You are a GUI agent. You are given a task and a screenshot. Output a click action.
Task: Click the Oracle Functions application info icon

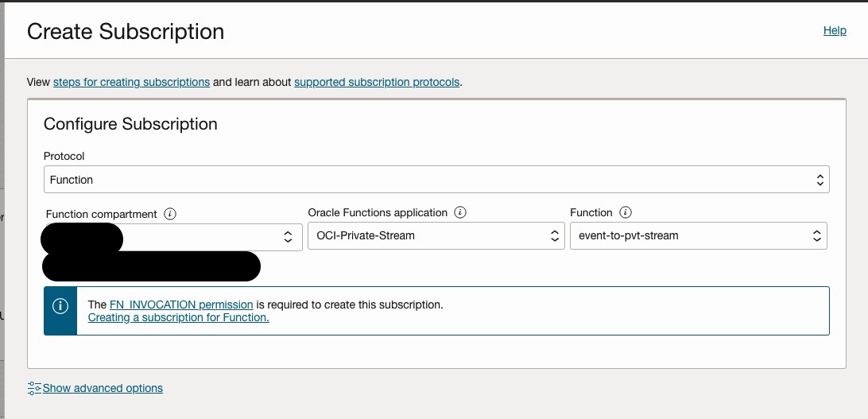tap(460, 213)
